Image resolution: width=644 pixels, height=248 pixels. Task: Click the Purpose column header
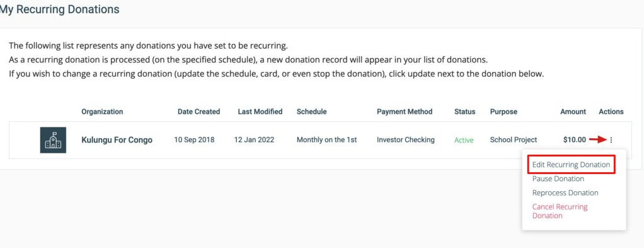pos(503,112)
